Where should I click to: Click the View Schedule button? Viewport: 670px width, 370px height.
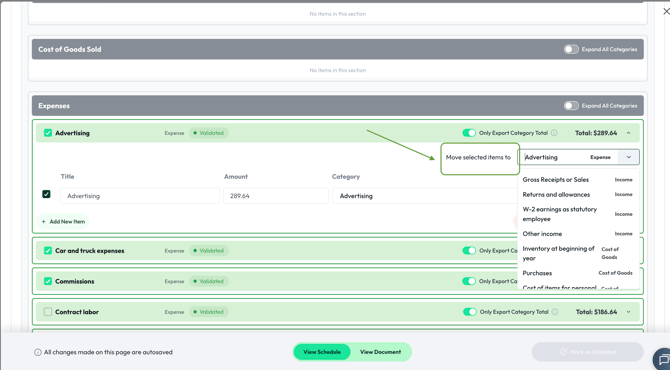[322, 352]
